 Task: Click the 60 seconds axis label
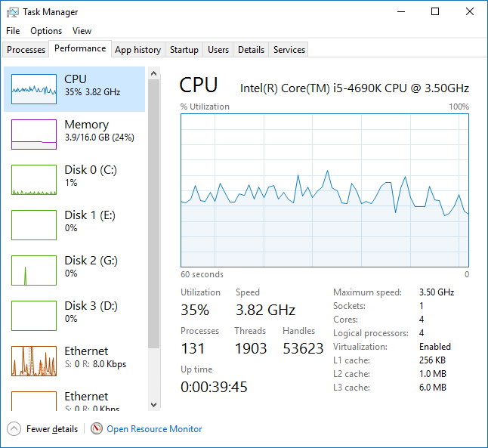[x=202, y=274]
